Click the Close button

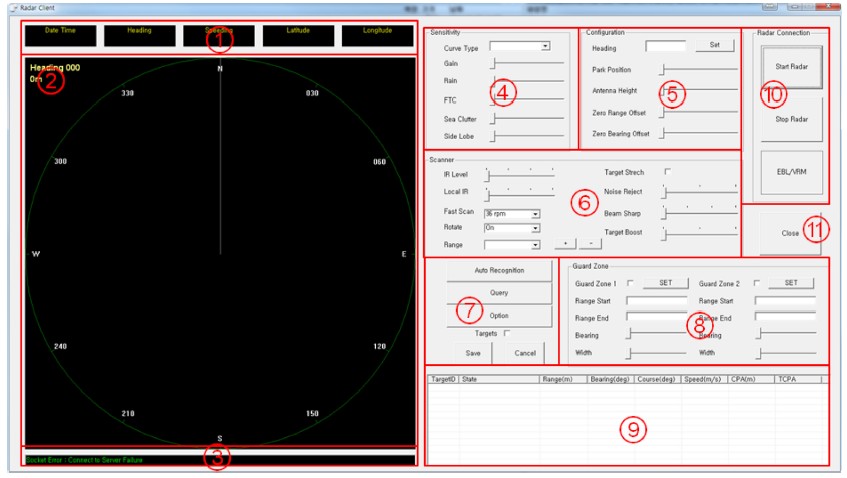790,233
